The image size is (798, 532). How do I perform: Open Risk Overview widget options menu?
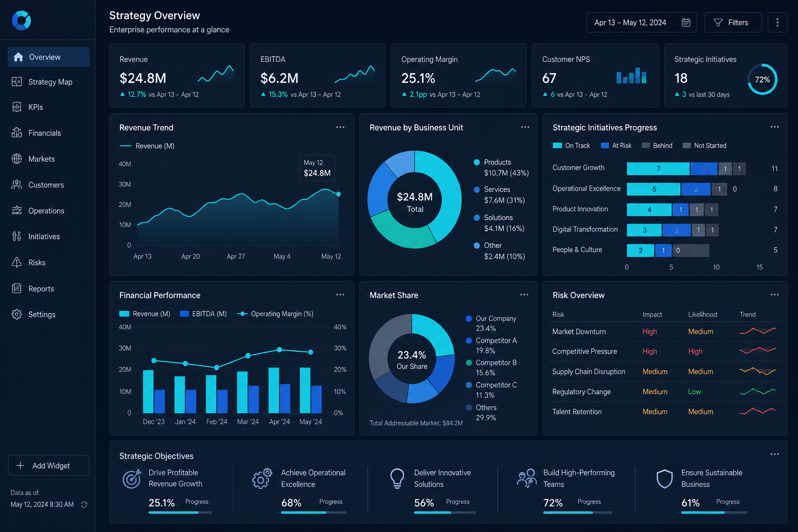(x=775, y=295)
